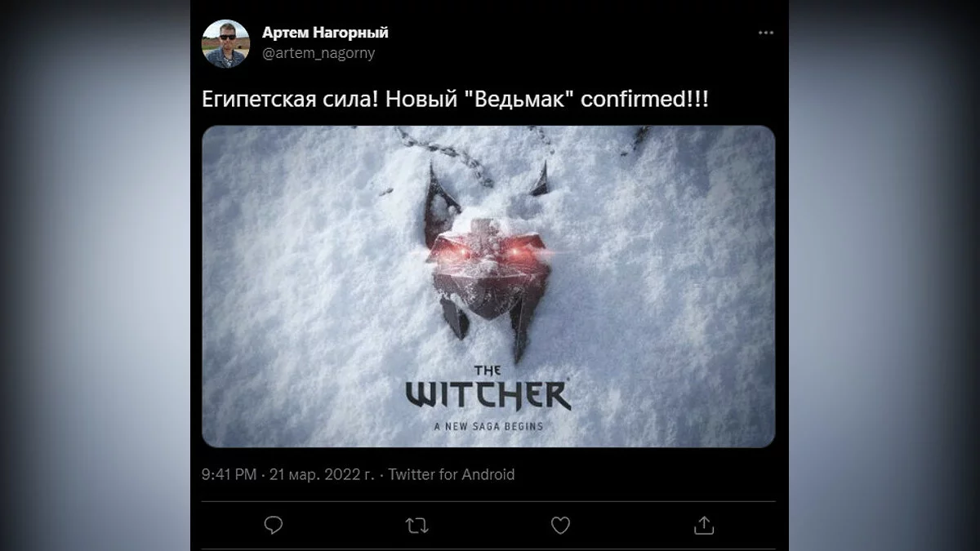Open the three-dot more options menu

[765, 33]
